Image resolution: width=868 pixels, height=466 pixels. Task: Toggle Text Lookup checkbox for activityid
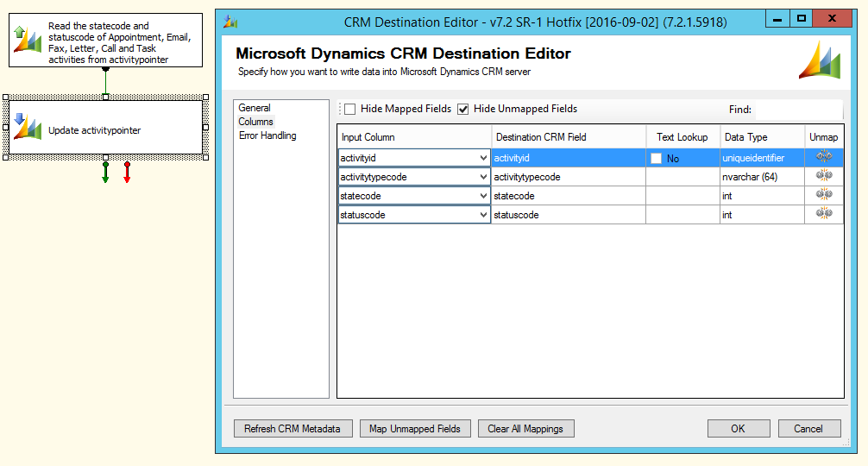[x=656, y=158]
